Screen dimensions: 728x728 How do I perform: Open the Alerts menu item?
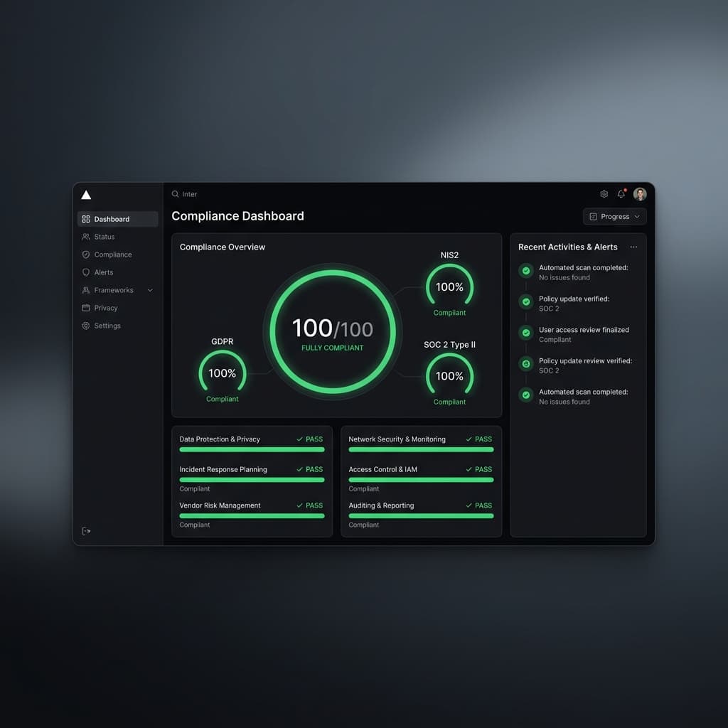click(x=117, y=272)
